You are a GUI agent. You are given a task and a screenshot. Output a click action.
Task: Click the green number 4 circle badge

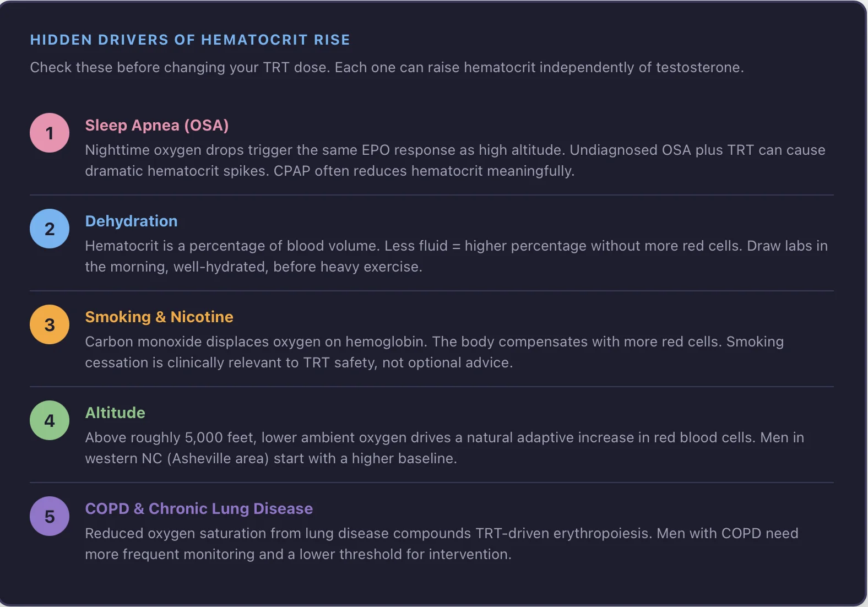coord(50,420)
